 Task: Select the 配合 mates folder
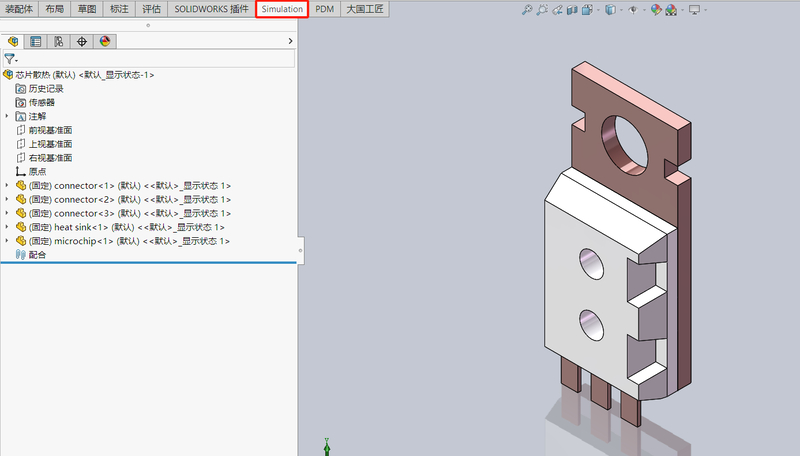[x=36, y=255]
